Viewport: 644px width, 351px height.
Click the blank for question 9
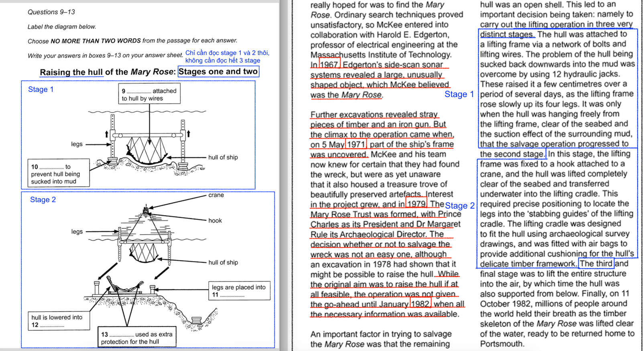[139, 92]
